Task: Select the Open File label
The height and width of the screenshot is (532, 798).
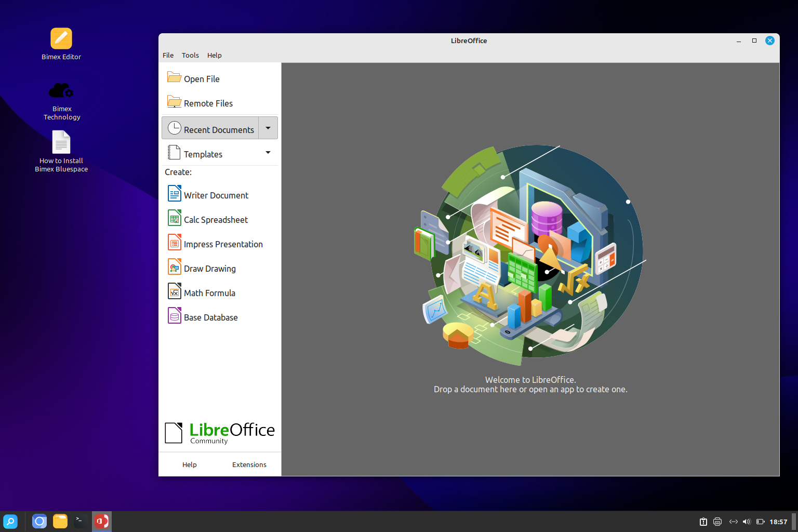Action: tap(202, 79)
